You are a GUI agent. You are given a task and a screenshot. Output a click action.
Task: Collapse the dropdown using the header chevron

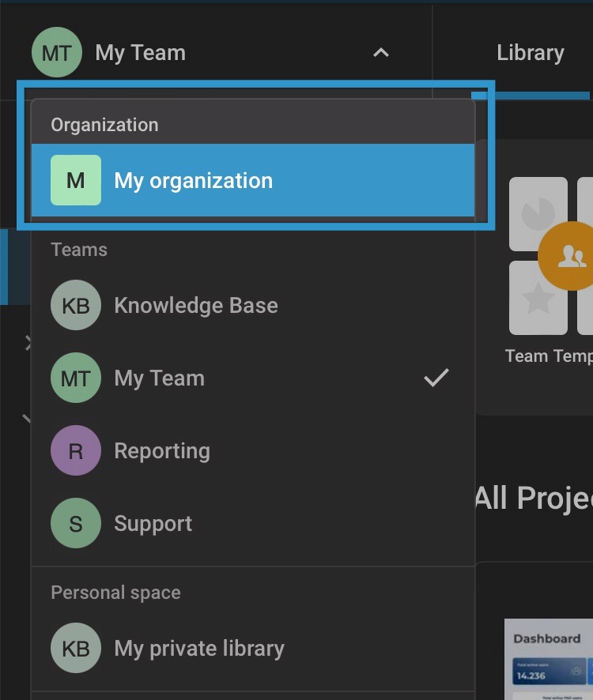click(x=382, y=52)
